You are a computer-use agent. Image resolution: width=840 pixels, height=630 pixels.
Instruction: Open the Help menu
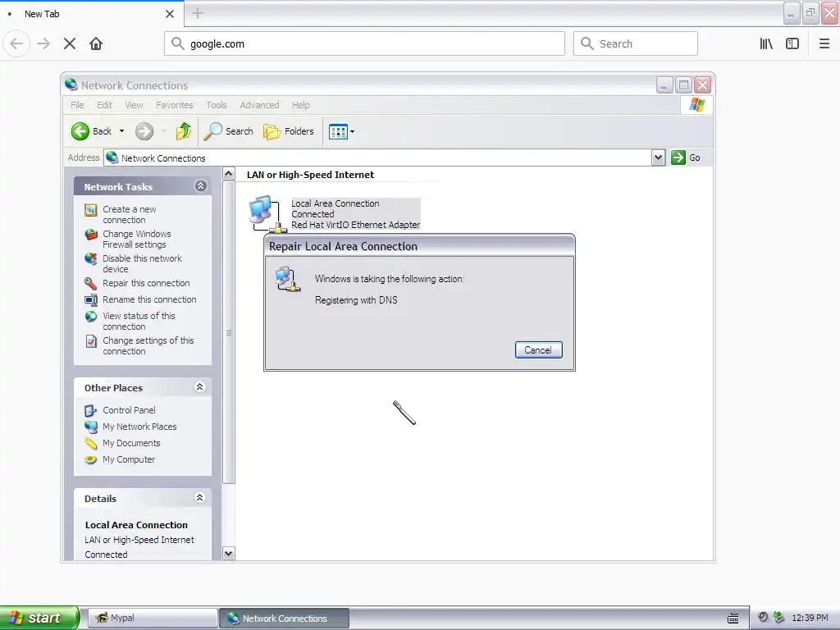[x=300, y=105]
